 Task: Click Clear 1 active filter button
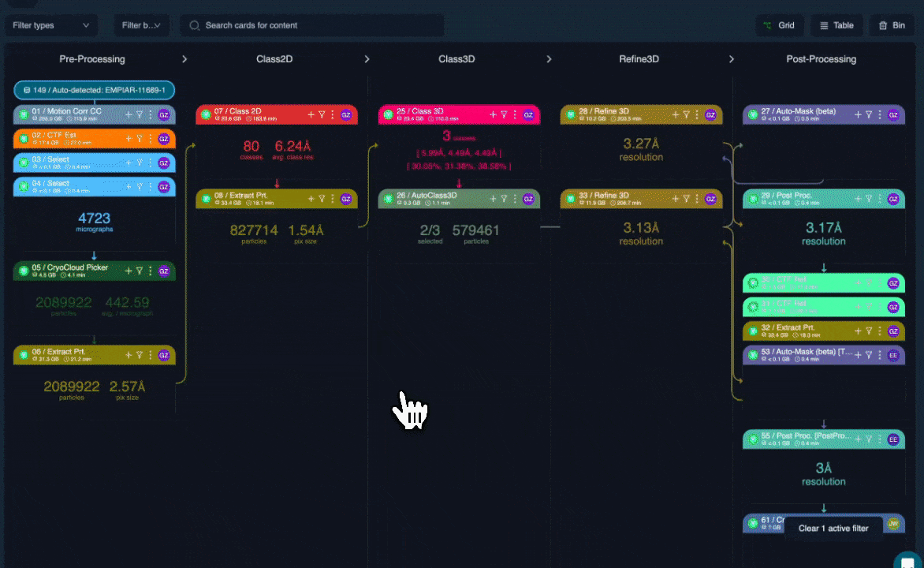click(x=833, y=528)
